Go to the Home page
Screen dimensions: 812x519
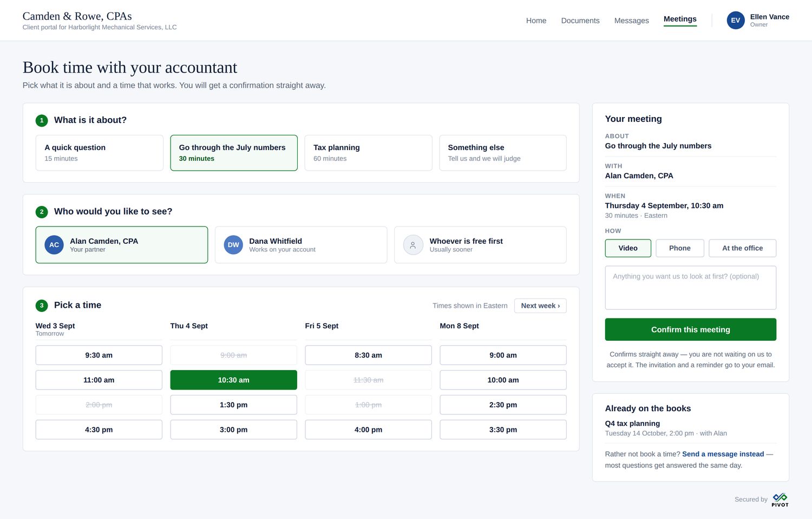tap(536, 21)
